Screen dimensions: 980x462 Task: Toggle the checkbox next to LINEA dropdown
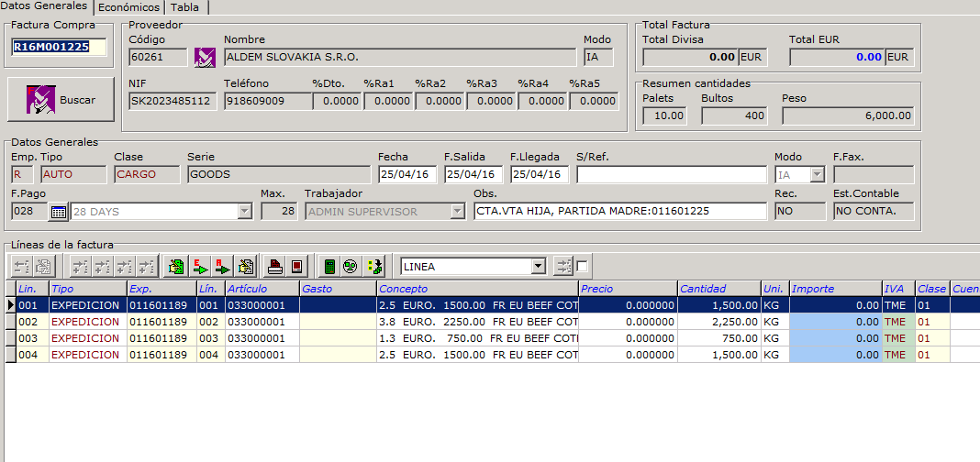click(x=582, y=267)
